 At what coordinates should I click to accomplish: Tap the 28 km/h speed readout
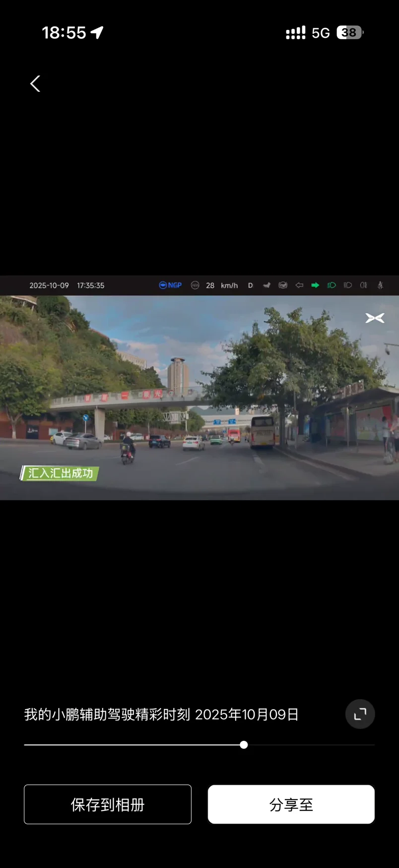(222, 286)
